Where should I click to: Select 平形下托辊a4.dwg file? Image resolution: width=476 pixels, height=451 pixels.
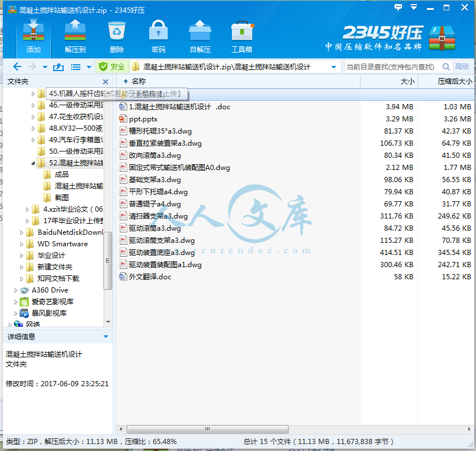[x=158, y=192]
